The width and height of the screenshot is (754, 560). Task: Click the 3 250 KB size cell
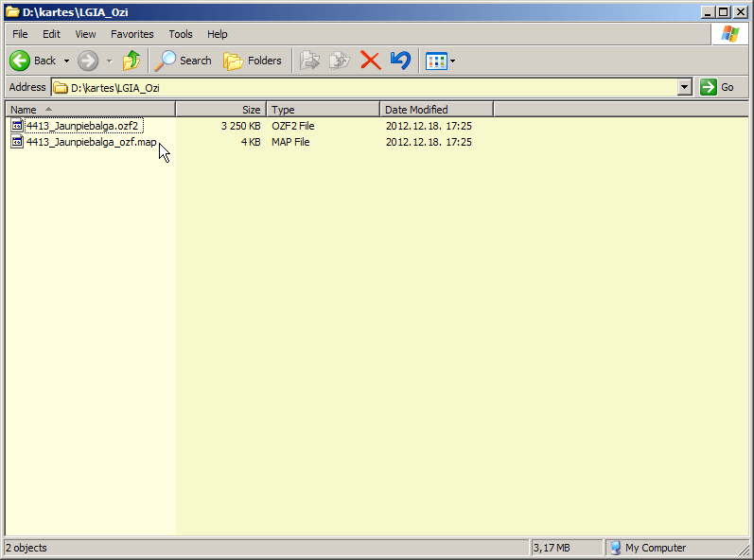pyautogui.click(x=240, y=126)
